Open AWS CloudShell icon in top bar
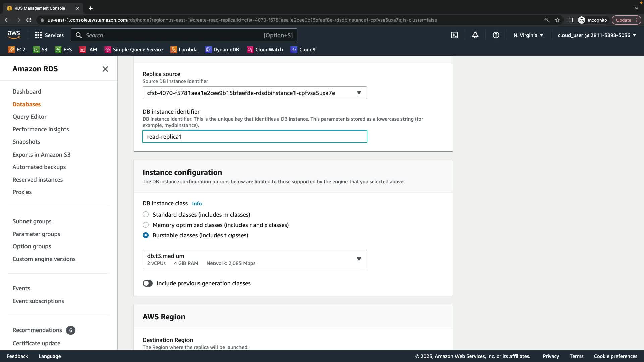The width and height of the screenshot is (644, 362). pos(454,35)
